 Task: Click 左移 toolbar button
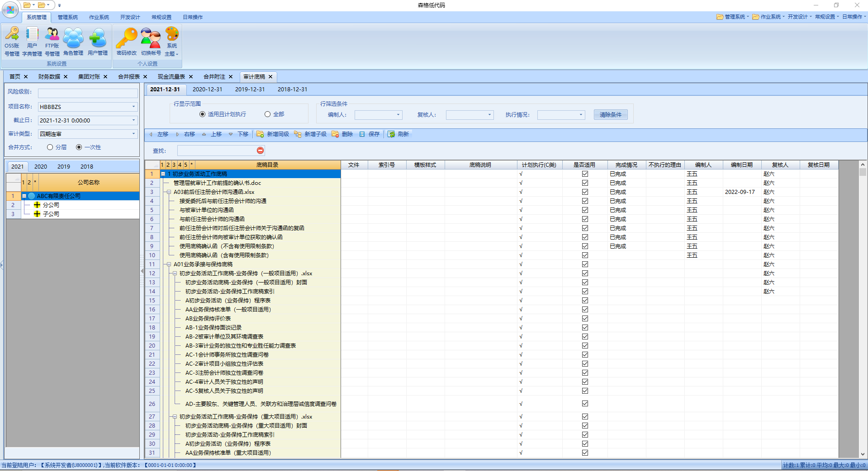tap(159, 134)
